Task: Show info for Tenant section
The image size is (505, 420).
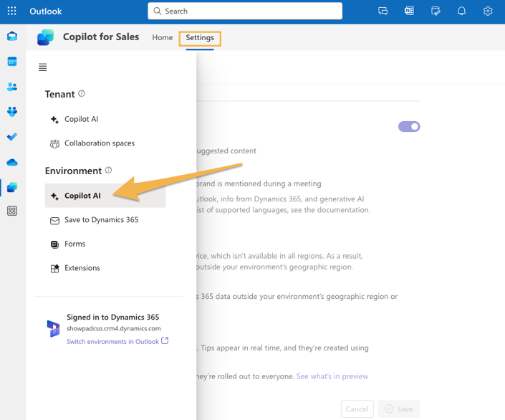Action: (x=82, y=93)
